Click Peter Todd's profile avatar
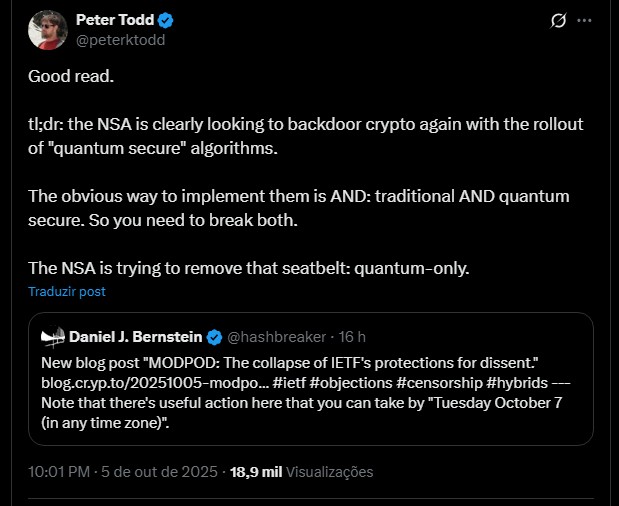 click(46, 30)
